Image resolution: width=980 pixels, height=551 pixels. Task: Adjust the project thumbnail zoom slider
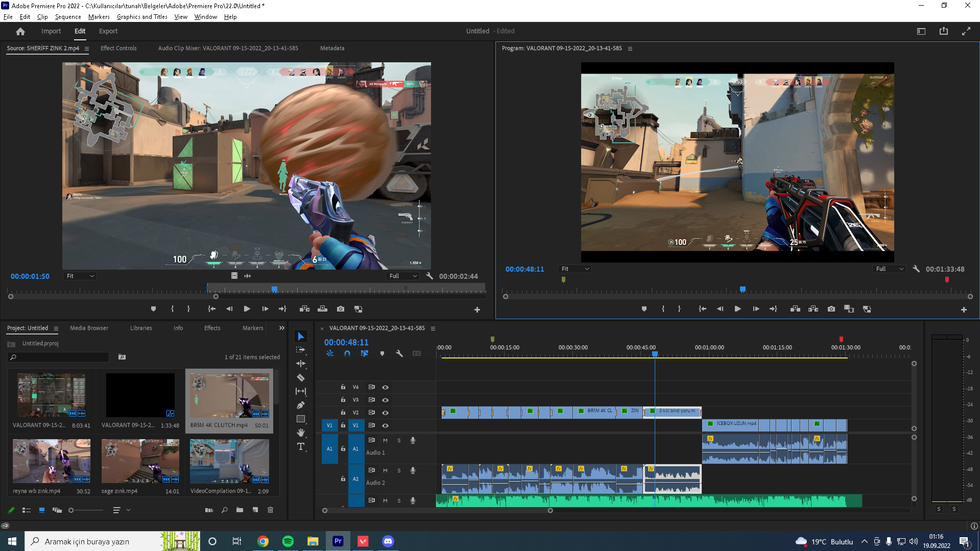71,510
